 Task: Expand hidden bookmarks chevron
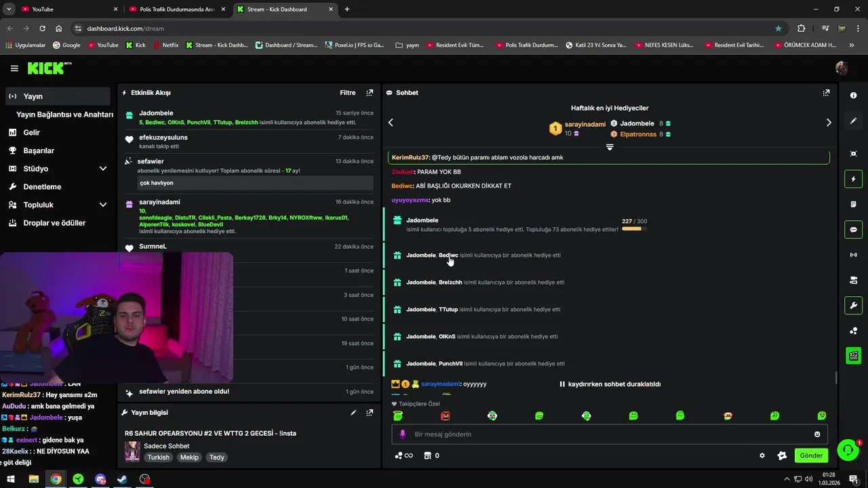coord(852,45)
